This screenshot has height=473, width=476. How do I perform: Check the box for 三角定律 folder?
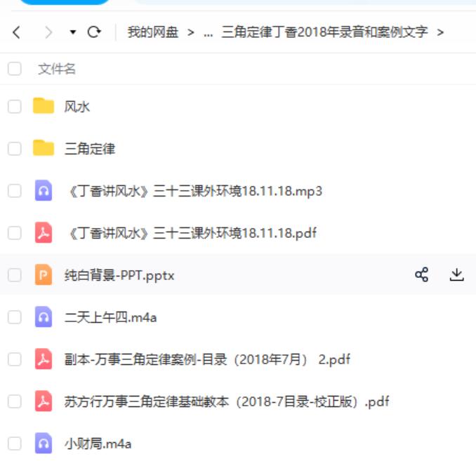click(15, 149)
